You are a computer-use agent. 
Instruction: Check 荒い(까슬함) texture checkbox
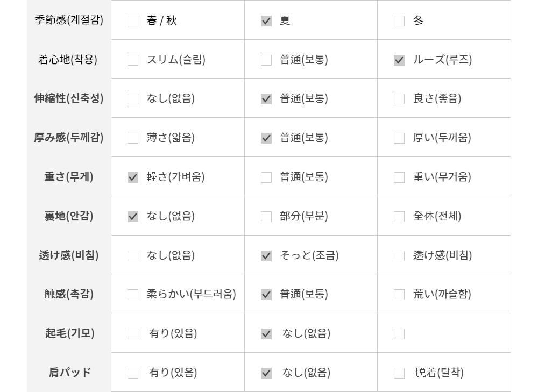[399, 295]
